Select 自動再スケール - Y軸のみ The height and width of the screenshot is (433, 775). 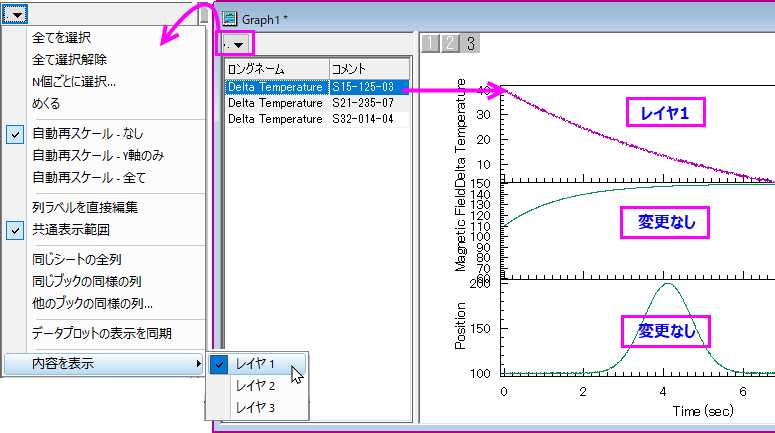pyautogui.click(x=98, y=156)
